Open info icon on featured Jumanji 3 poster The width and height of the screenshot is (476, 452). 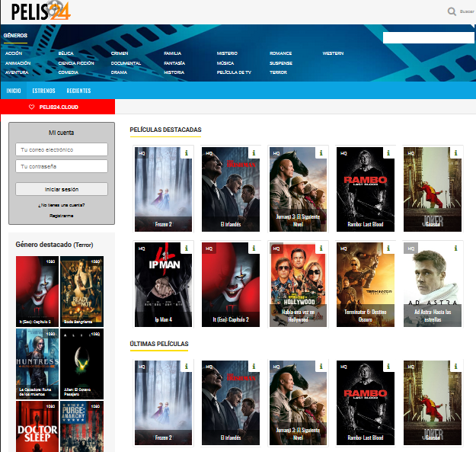[x=321, y=152]
